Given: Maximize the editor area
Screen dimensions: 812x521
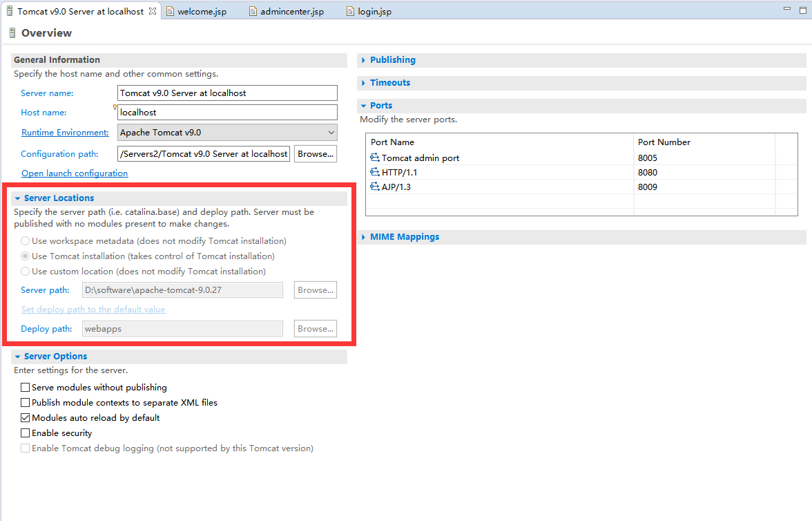Looking at the screenshot, I should (803, 10).
